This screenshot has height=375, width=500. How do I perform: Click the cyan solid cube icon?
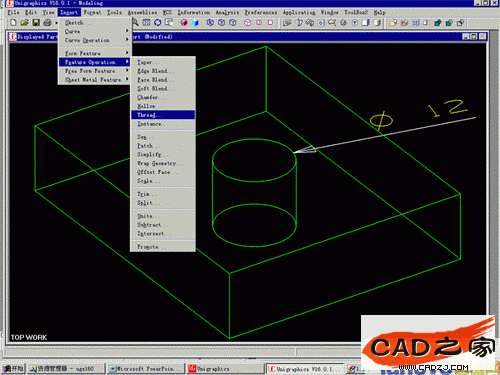[x=195, y=23]
